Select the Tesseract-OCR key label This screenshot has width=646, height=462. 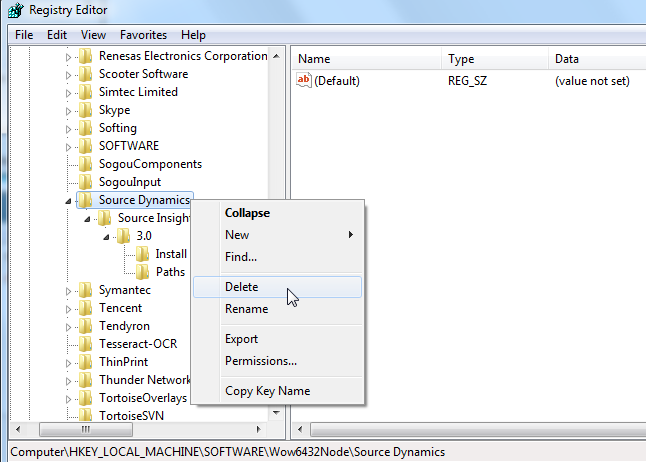[138, 344]
